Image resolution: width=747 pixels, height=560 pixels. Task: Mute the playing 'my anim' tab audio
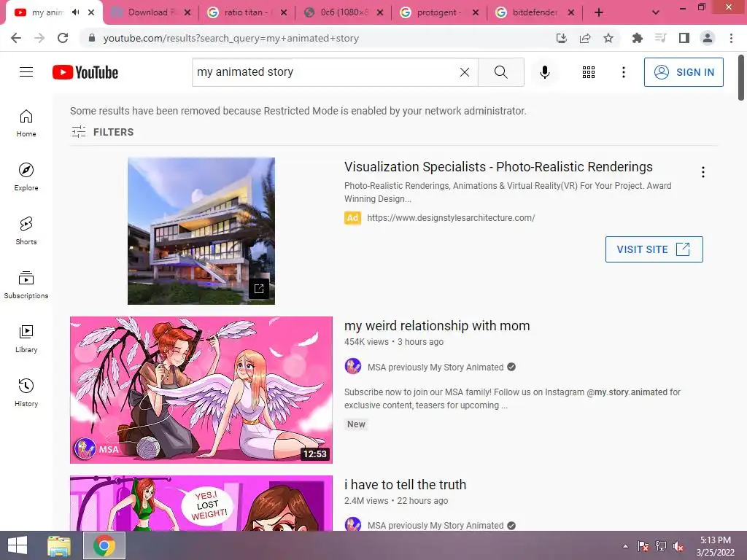(75, 12)
